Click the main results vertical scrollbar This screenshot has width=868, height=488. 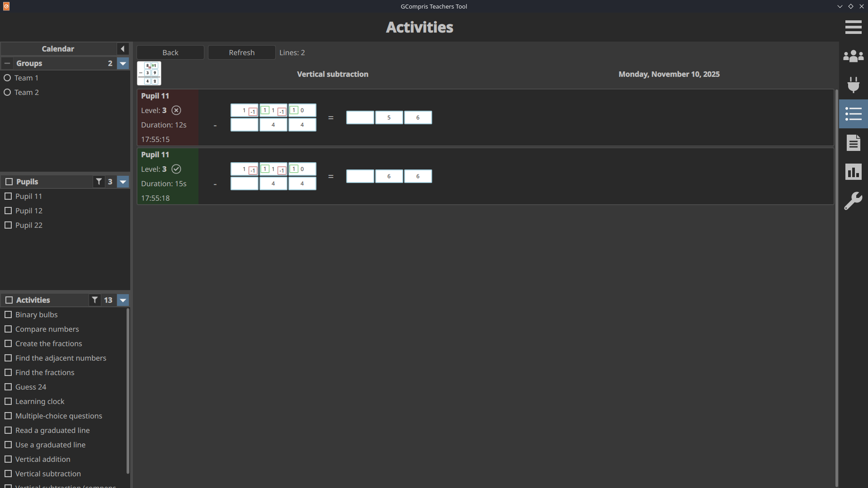(836, 288)
